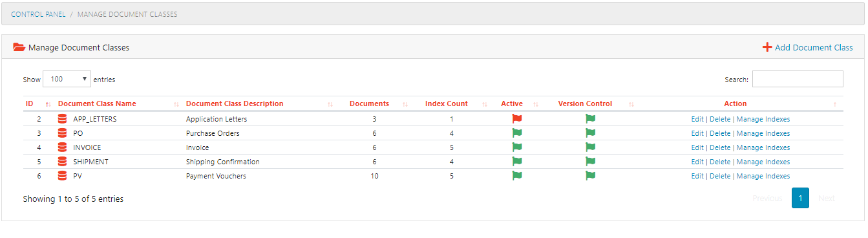This screenshot has height=238, width=868.
Task: Toggle Version Control flag for INVOICE
Action: pyautogui.click(x=590, y=147)
